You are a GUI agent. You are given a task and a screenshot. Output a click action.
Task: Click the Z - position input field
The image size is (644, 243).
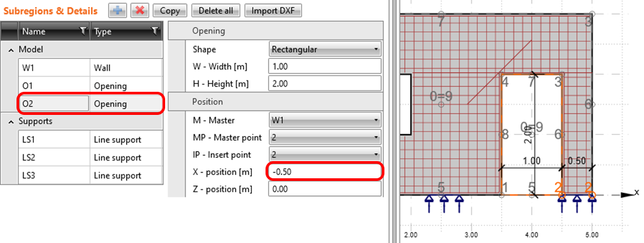pos(325,190)
